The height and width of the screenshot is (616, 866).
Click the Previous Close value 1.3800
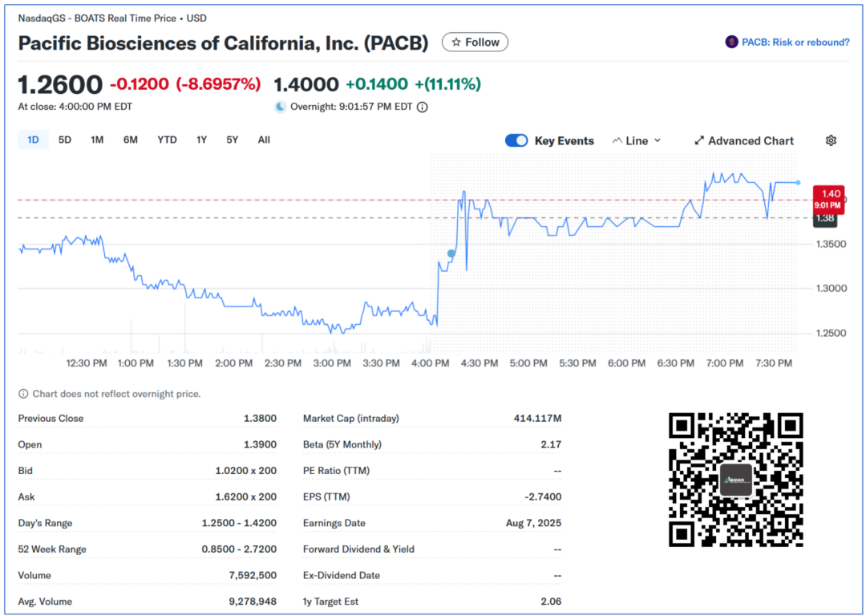260,418
